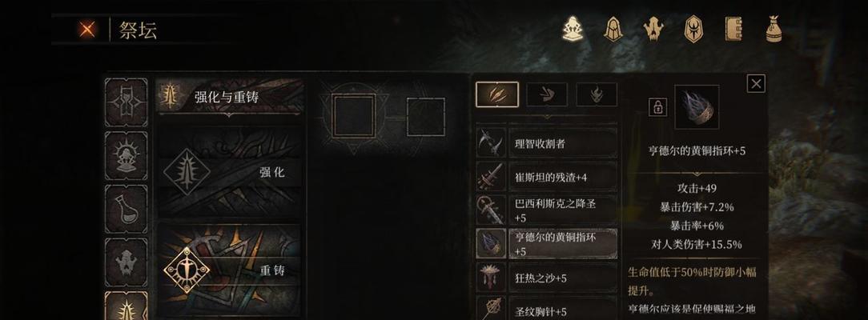
Task: Select the beast skull sidebar icon
Action: pos(127,262)
